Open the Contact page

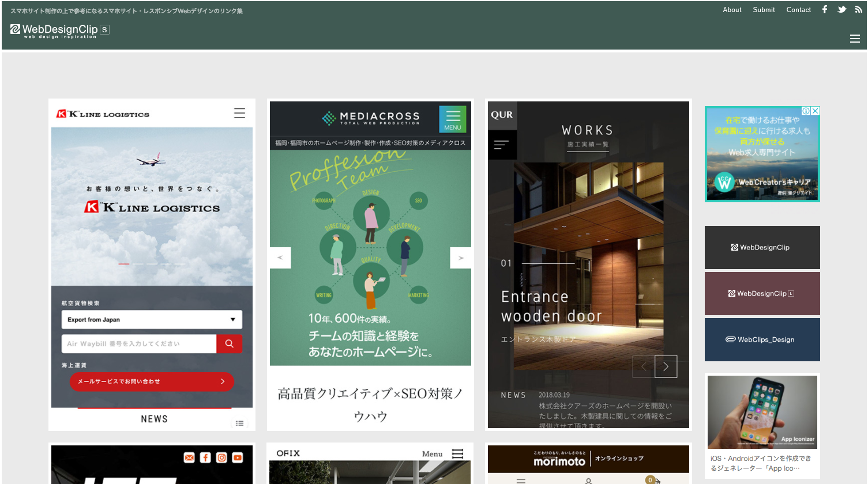798,10
